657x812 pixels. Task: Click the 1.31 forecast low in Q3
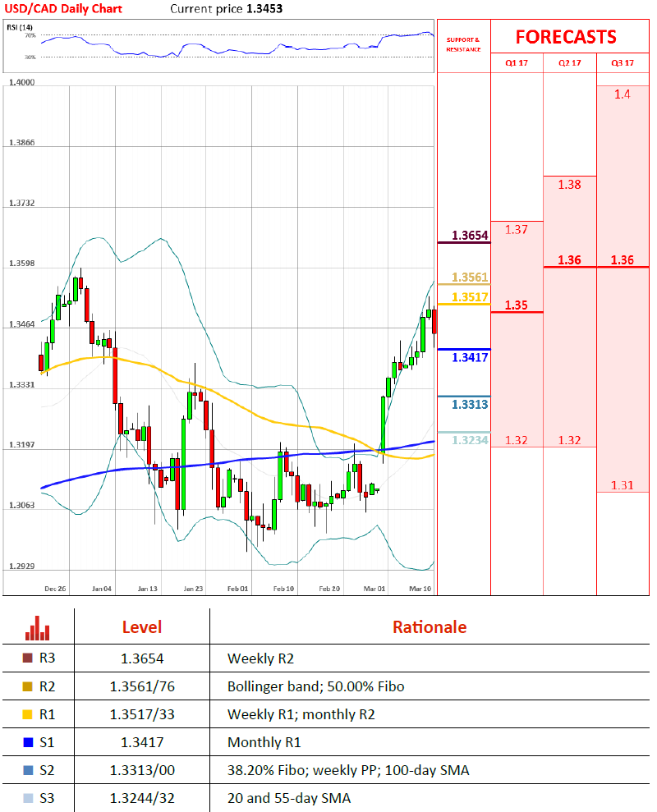[623, 485]
